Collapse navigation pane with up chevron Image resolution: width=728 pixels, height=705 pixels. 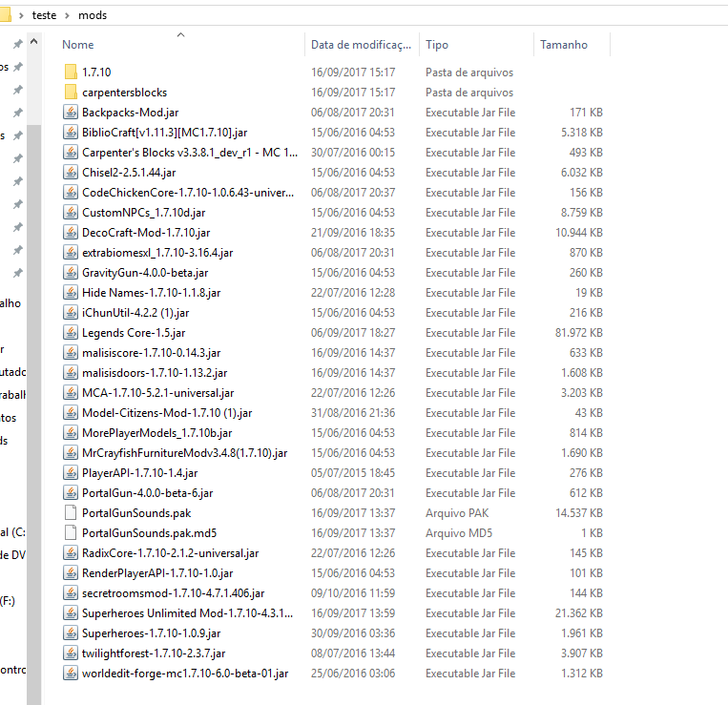click(34, 41)
